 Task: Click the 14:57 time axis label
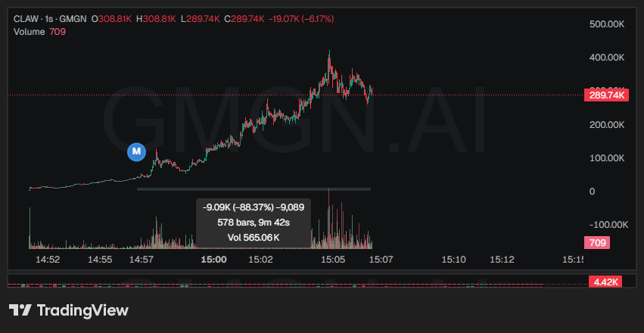142,260
